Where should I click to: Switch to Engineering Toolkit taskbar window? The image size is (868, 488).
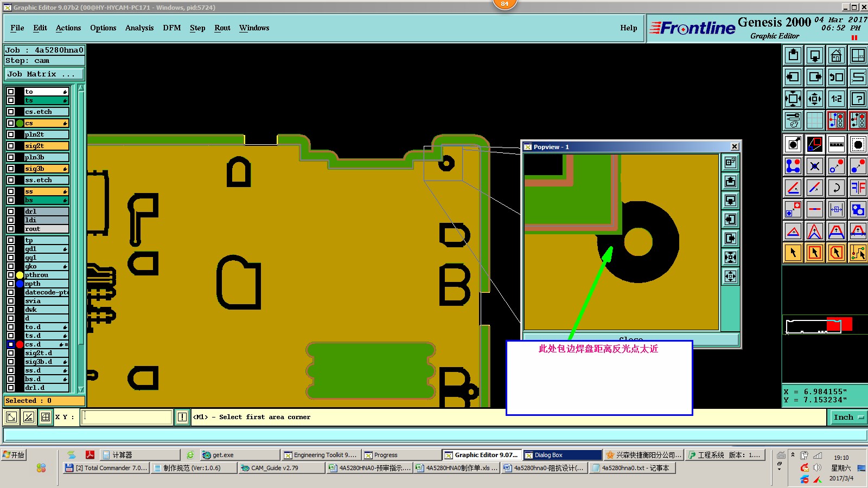coord(320,455)
